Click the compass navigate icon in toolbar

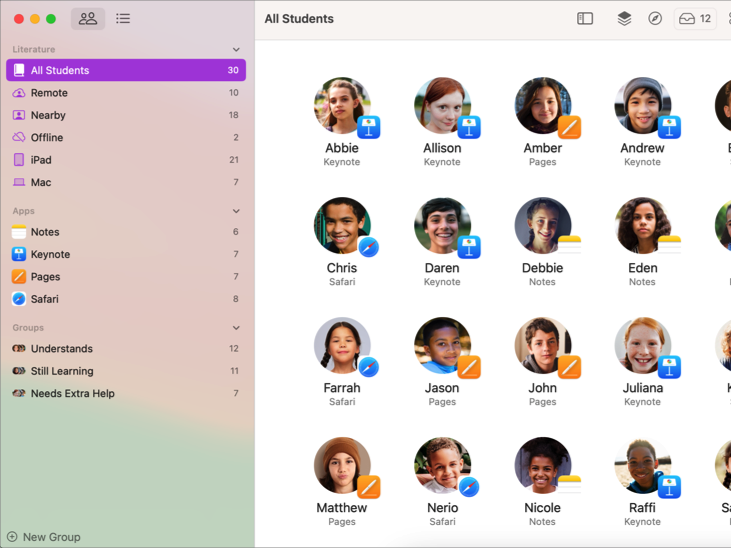pos(655,19)
